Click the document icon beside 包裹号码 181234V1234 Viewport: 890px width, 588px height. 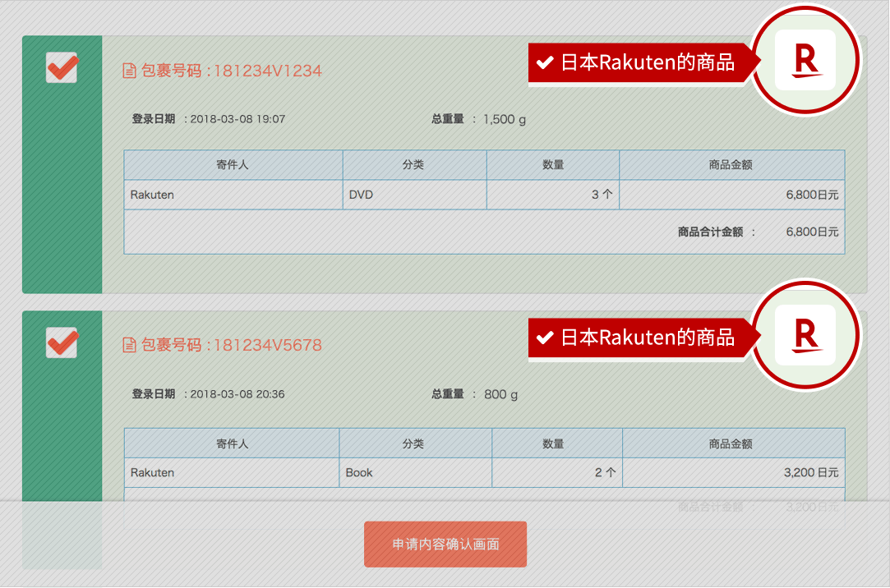tap(129, 71)
